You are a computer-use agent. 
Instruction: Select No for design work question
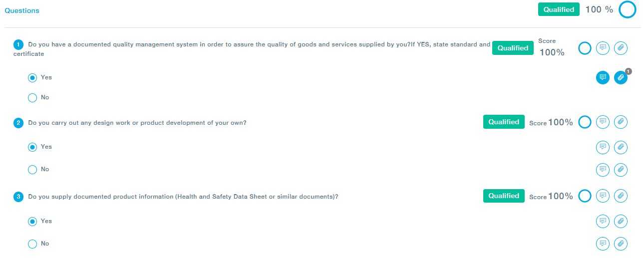(x=32, y=170)
